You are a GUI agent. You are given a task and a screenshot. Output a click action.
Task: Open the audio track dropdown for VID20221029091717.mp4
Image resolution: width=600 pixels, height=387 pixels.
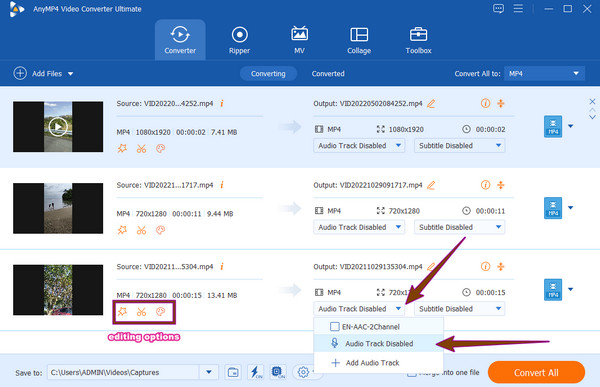pyautogui.click(x=359, y=227)
